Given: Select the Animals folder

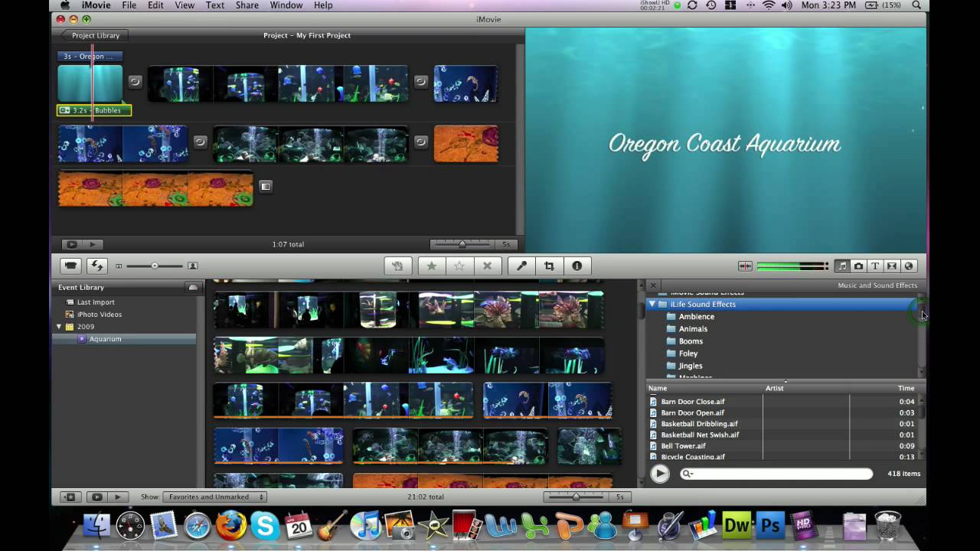Looking at the screenshot, I should click(687, 328).
